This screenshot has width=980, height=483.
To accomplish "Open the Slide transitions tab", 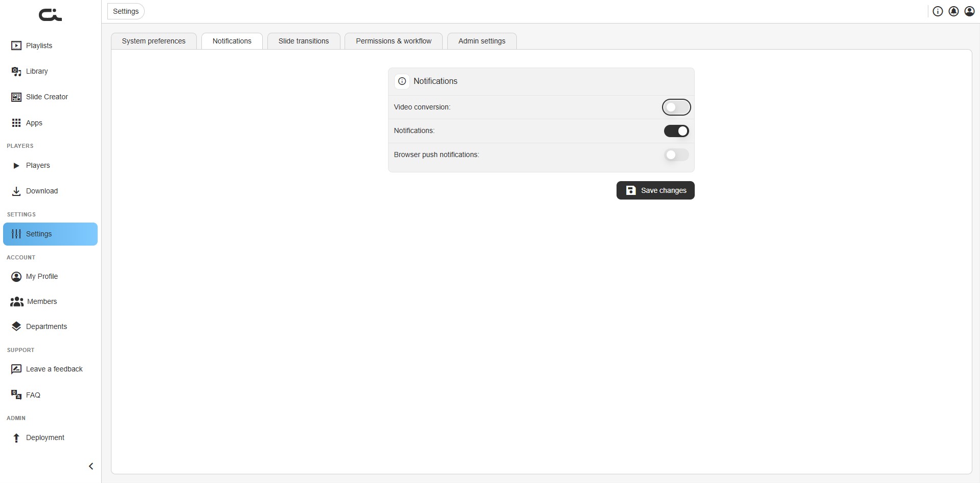I will (304, 41).
